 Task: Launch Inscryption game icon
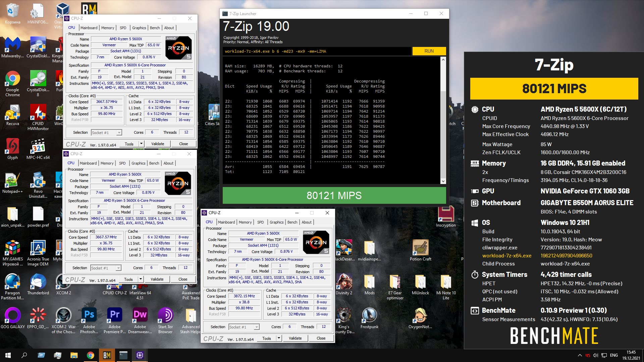point(446,217)
